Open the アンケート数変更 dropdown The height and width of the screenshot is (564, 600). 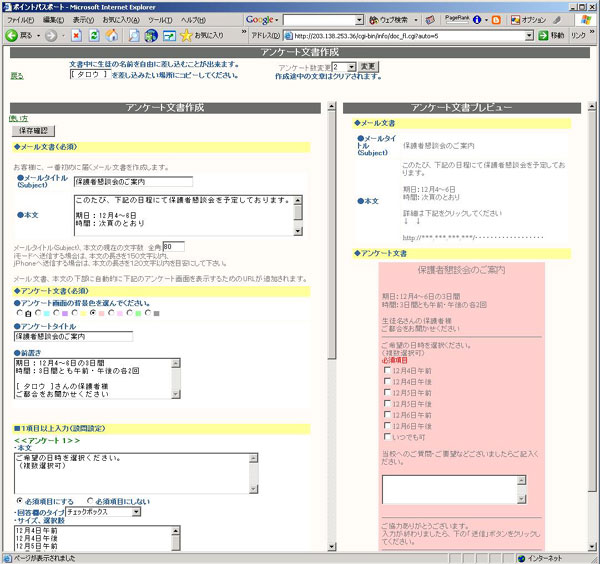tap(350, 67)
